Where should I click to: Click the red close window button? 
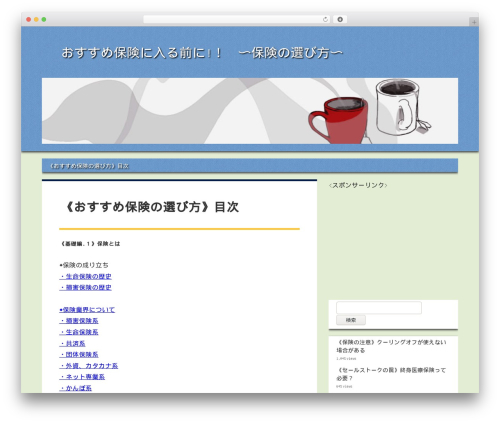[29, 20]
